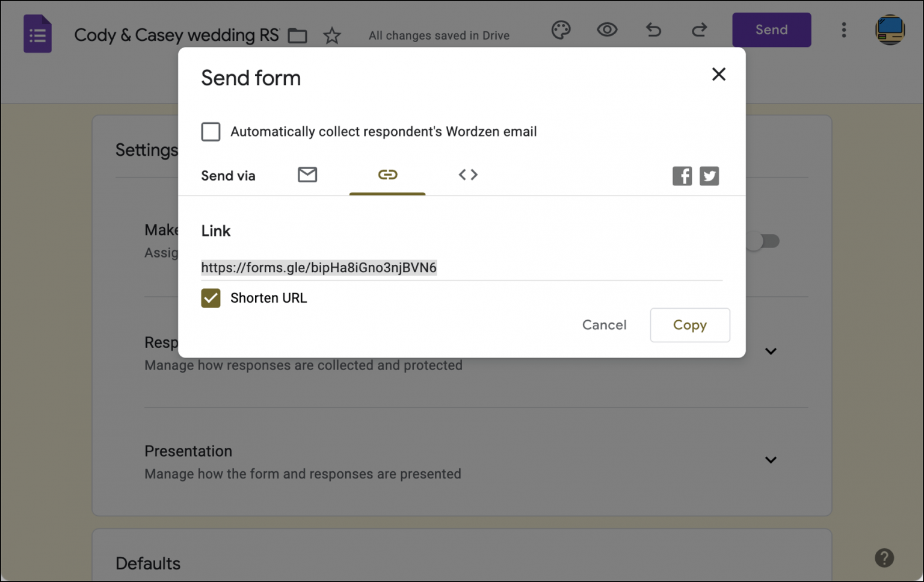Image resolution: width=924 pixels, height=582 pixels.
Task: Click the preview eye icon
Action: (x=607, y=29)
